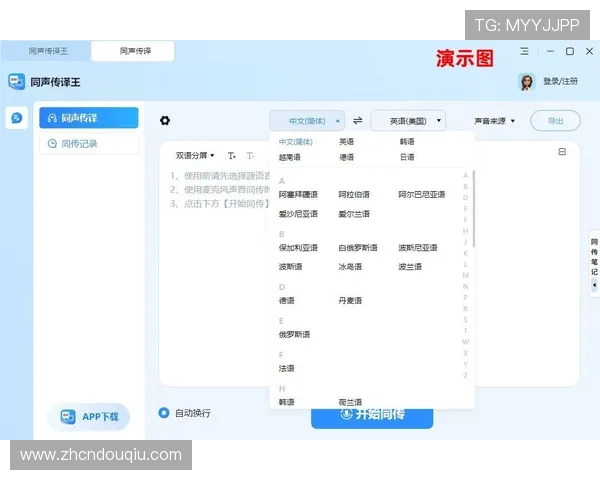Image resolution: width=600 pixels, height=480 pixels.
Task: Select 阿塞拜疆语 from the list
Action: (298, 194)
